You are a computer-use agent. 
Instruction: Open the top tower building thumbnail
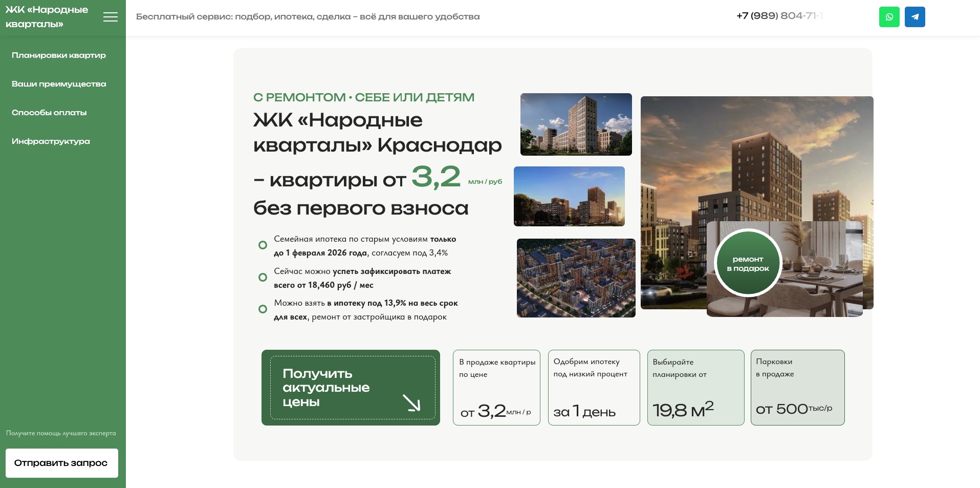576,124
